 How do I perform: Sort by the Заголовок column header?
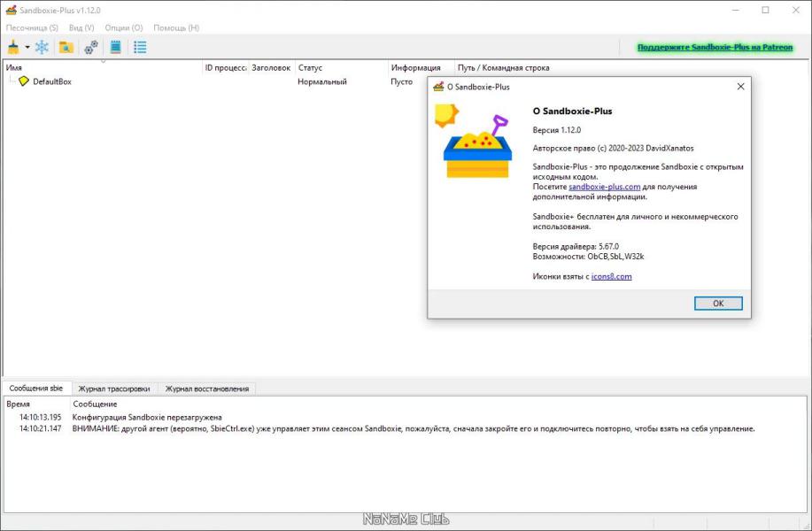point(271,67)
